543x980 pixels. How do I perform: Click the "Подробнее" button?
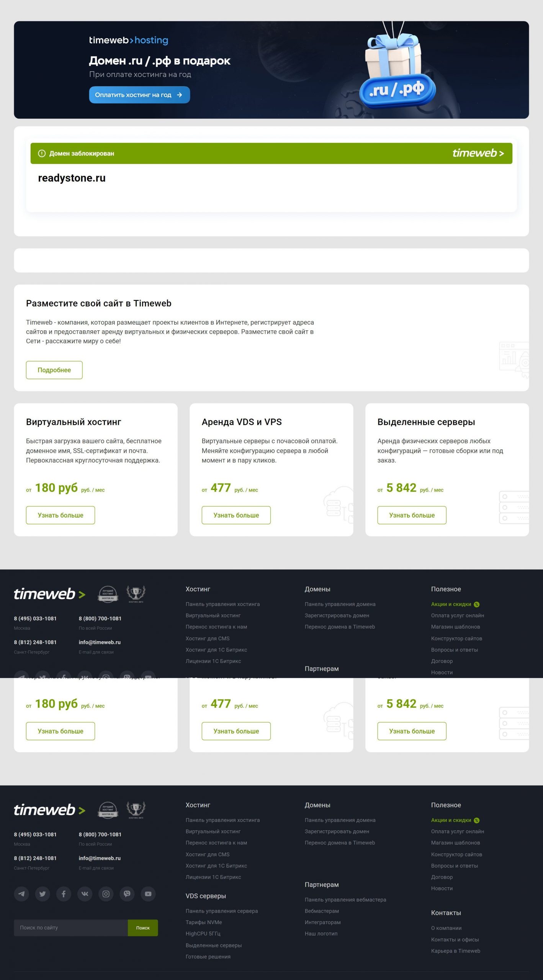coord(54,370)
